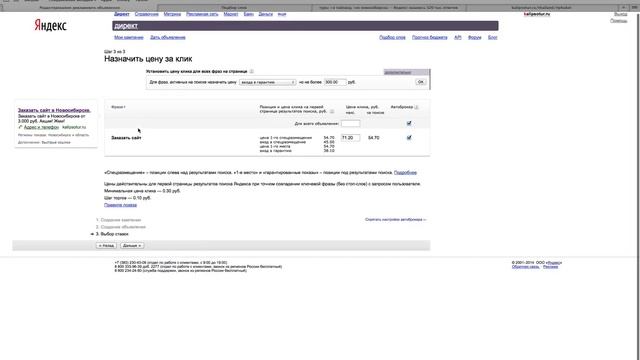Click the help icon beside Автоброкер column
The image size is (640, 360).
click(416, 107)
